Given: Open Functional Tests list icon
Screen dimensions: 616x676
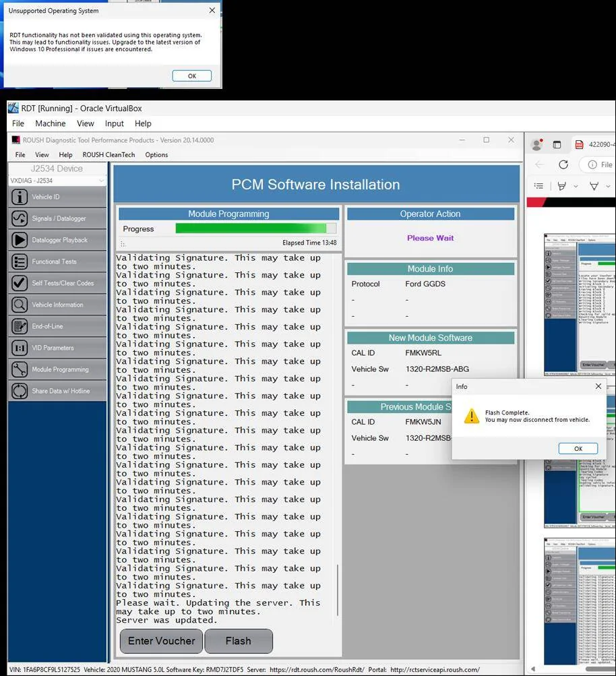Looking at the screenshot, I should tap(20, 262).
